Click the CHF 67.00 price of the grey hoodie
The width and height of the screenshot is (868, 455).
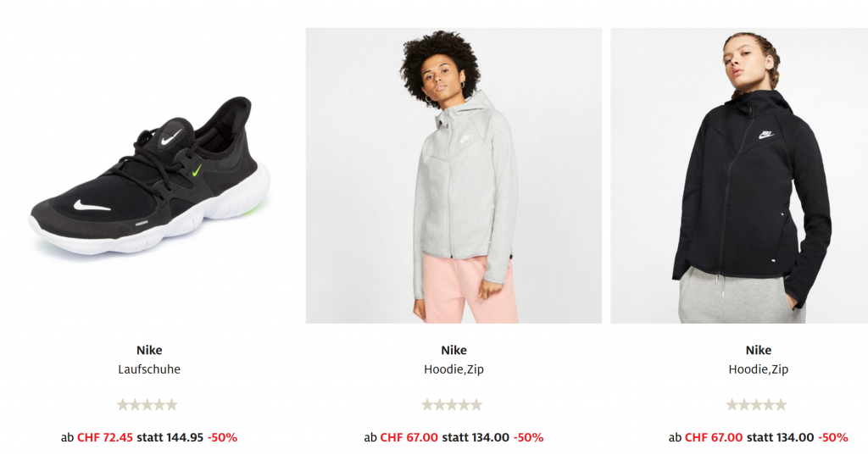tap(409, 437)
